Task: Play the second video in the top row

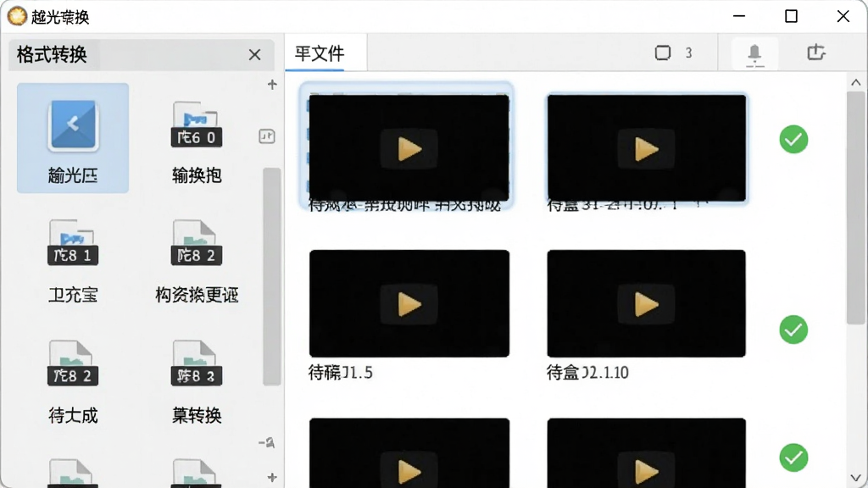Action: (x=646, y=148)
